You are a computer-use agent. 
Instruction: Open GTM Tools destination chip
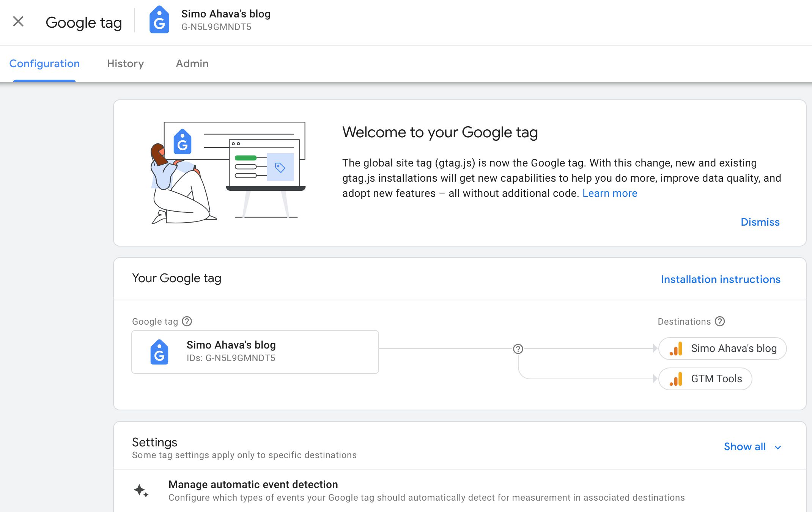point(705,379)
